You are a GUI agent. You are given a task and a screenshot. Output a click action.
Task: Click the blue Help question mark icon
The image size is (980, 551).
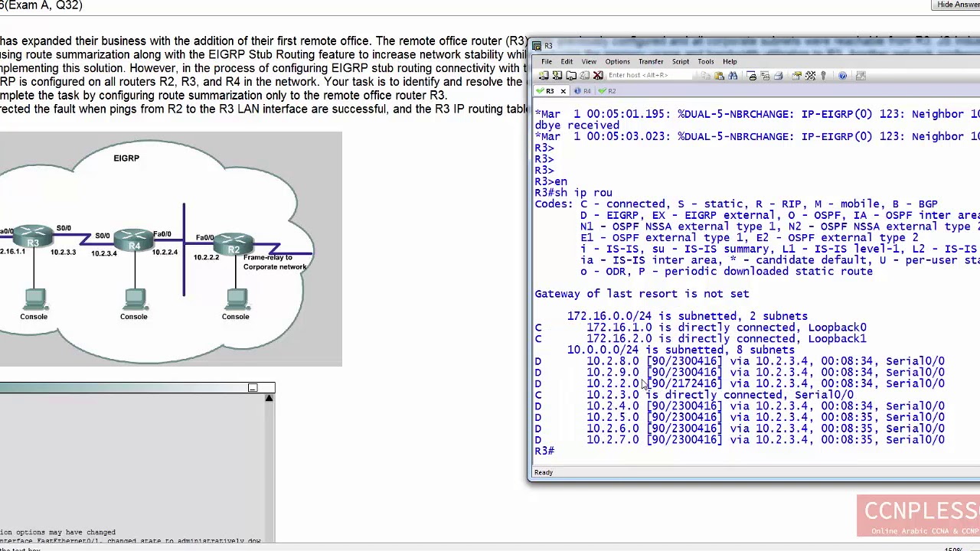[842, 75]
